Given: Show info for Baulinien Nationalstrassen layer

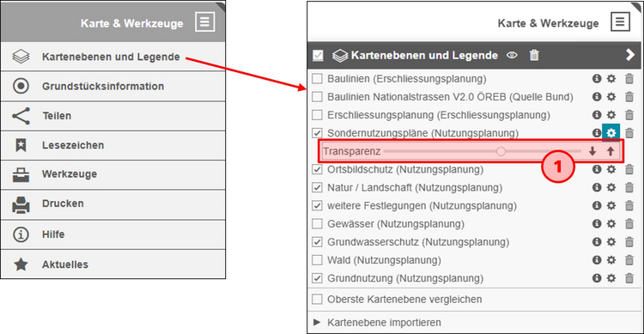Looking at the screenshot, I should pos(597,97).
